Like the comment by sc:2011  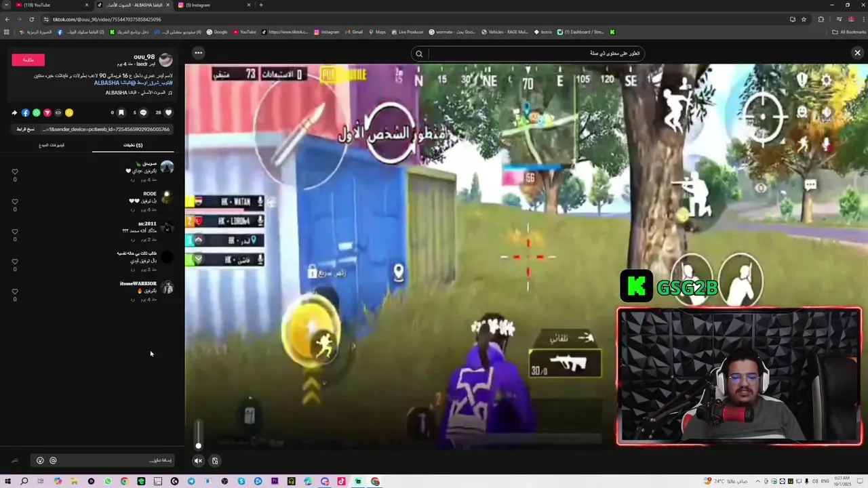point(15,231)
